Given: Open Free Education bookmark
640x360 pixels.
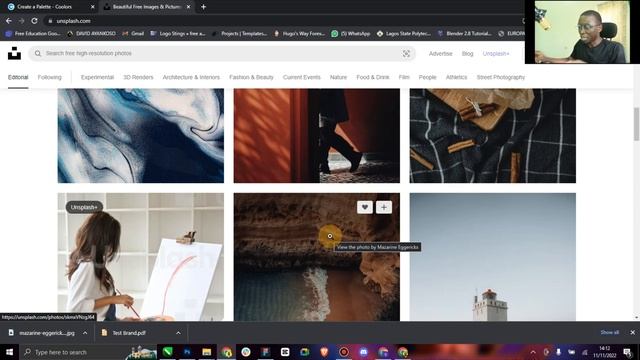Looking at the screenshot, I should coord(33,33).
